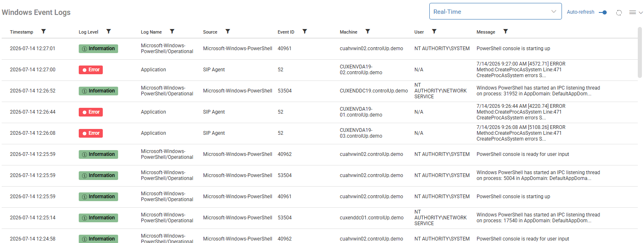This screenshot has width=644, height=243.
Task: Click Event ID 53504 in 12:26:52 row
Action: [285, 91]
